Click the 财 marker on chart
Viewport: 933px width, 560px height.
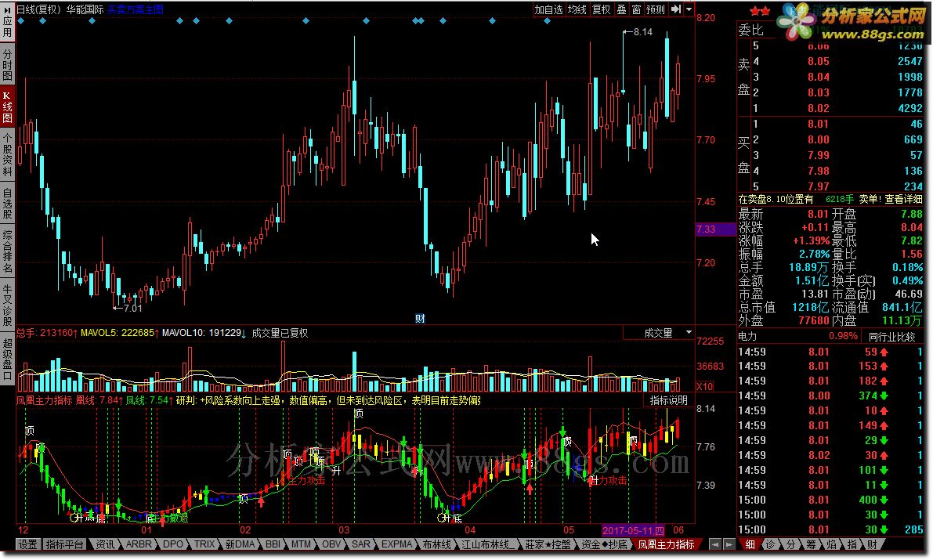(x=420, y=319)
